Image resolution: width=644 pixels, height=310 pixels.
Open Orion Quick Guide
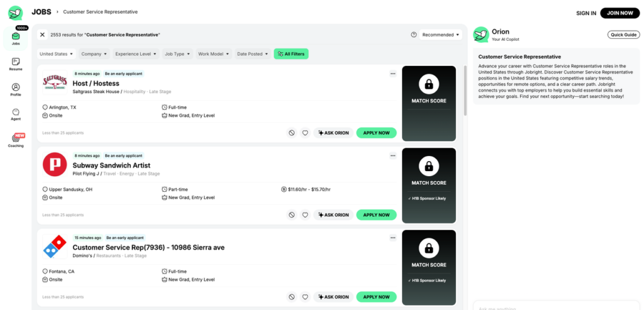pyautogui.click(x=623, y=35)
